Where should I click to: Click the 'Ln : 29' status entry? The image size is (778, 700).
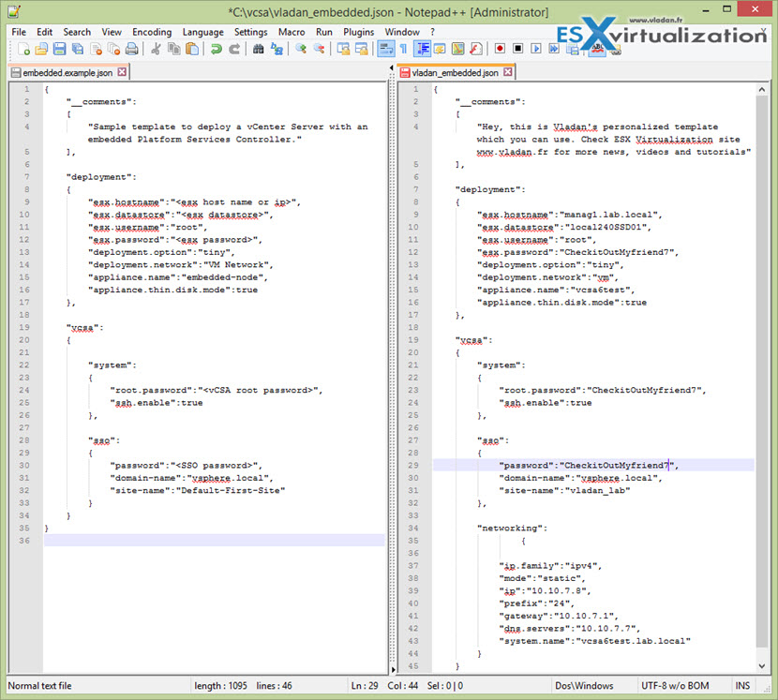point(365,686)
